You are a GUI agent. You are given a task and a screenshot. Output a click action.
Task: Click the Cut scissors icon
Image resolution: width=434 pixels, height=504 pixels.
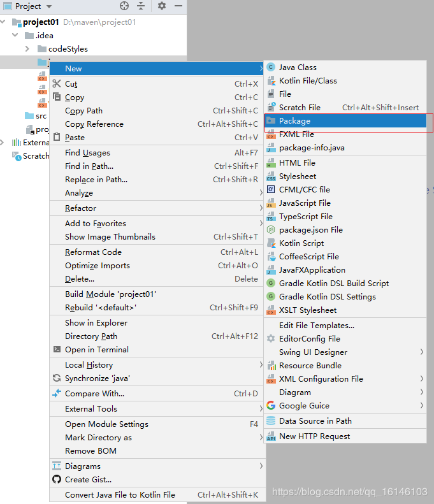[x=57, y=83]
